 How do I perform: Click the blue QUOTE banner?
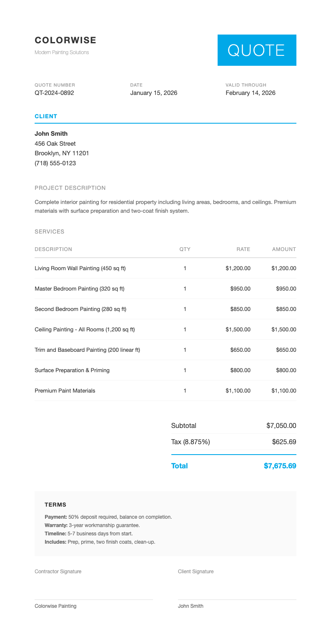256,50
